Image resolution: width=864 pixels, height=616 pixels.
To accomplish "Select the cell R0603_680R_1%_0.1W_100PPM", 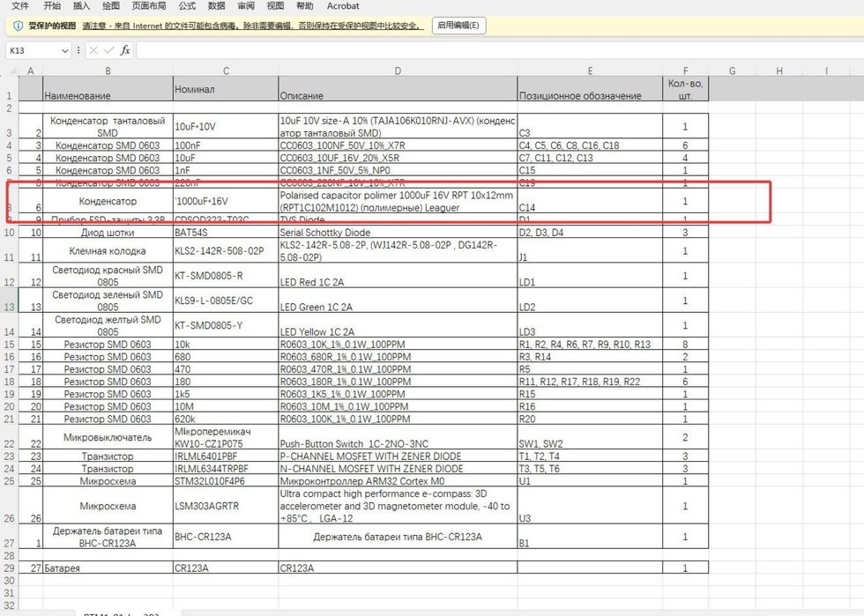I will click(398, 357).
